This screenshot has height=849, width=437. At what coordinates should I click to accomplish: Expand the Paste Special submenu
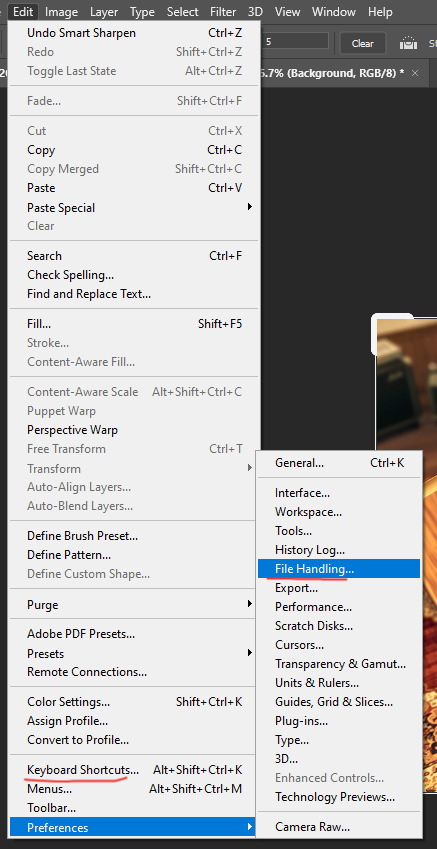(134, 207)
